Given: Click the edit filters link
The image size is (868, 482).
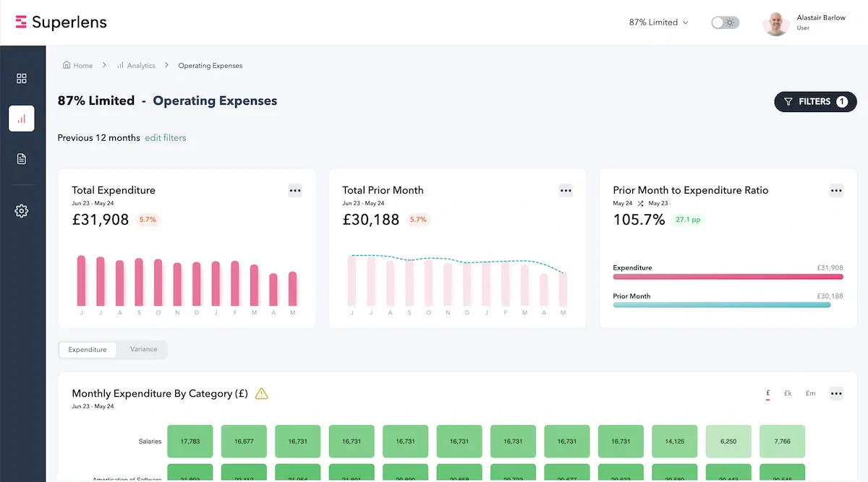Looking at the screenshot, I should (166, 138).
